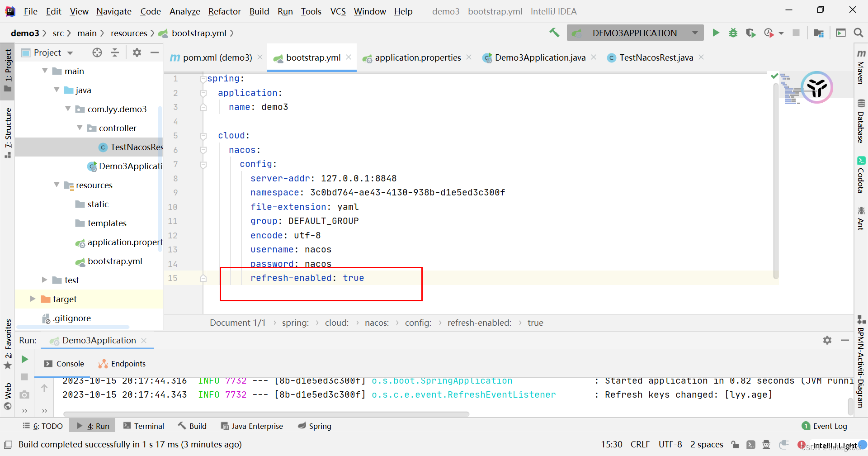Fold the spring: block in the gutter
The width and height of the screenshot is (868, 456).
click(x=203, y=79)
